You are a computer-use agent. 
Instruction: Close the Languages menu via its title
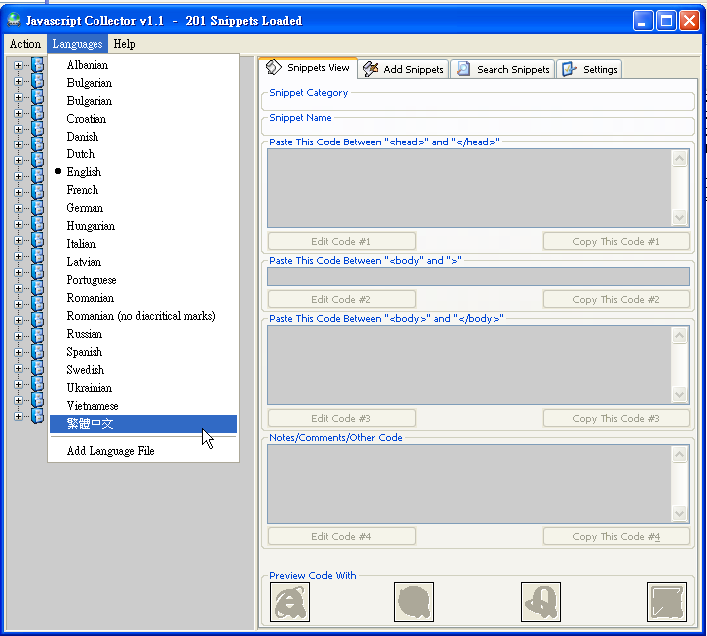pyautogui.click(x=77, y=44)
